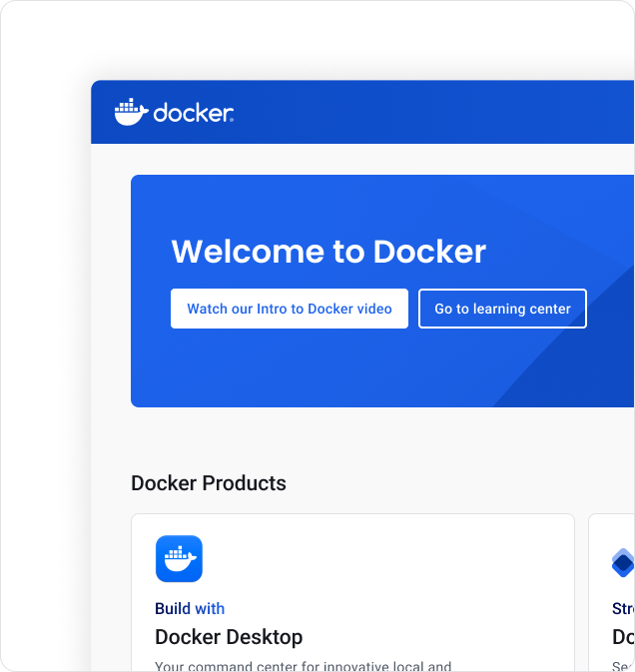
Task: Click the partially visible second product icon
Action: coord(623,563)
